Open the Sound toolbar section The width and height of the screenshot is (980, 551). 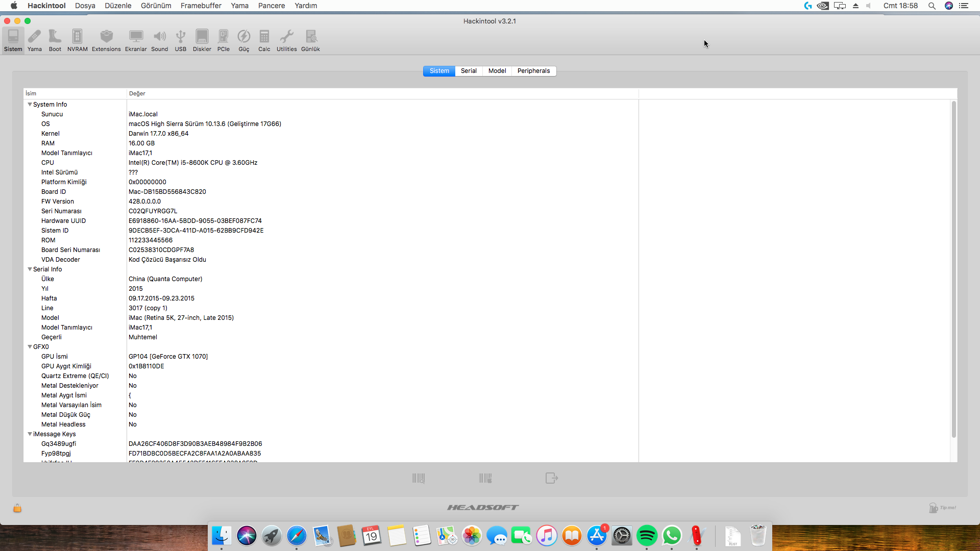tap(159, 40)
